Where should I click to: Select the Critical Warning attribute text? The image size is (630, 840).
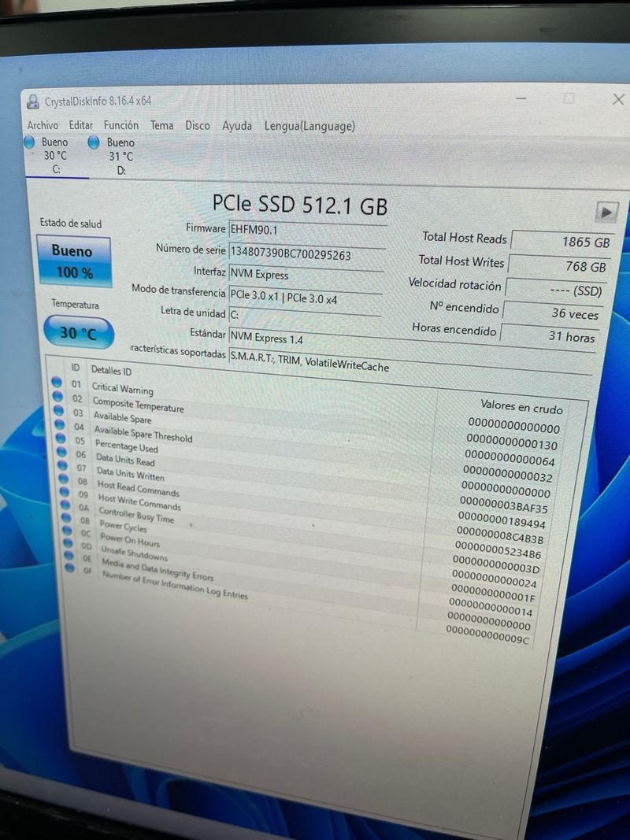click(x=122, y=388)
